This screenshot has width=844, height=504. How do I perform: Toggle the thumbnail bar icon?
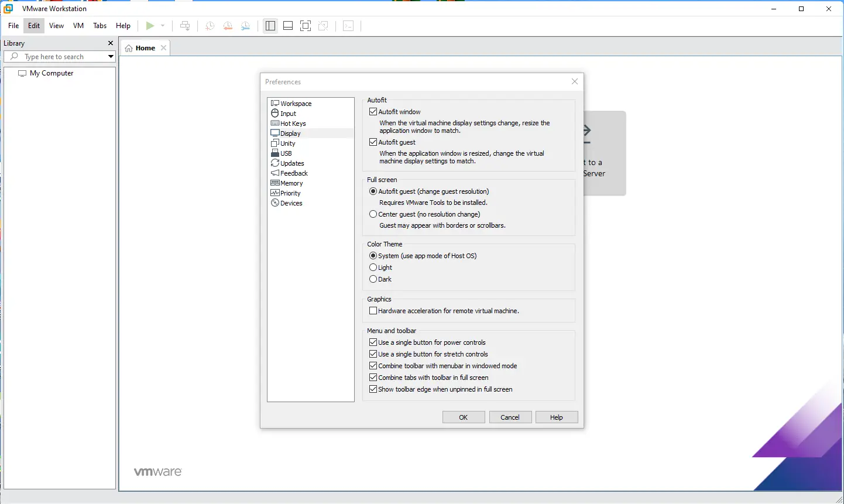click(288, 26)
